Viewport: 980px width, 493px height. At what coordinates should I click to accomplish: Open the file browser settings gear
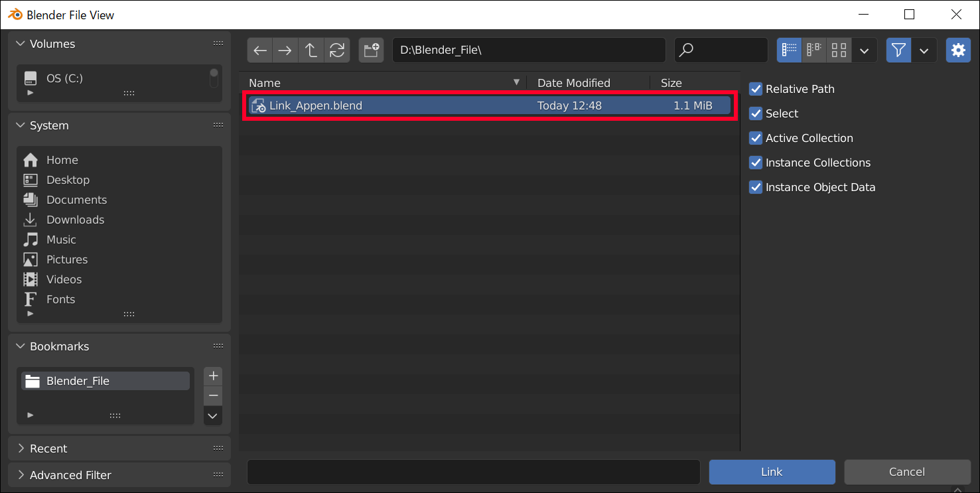958,50
